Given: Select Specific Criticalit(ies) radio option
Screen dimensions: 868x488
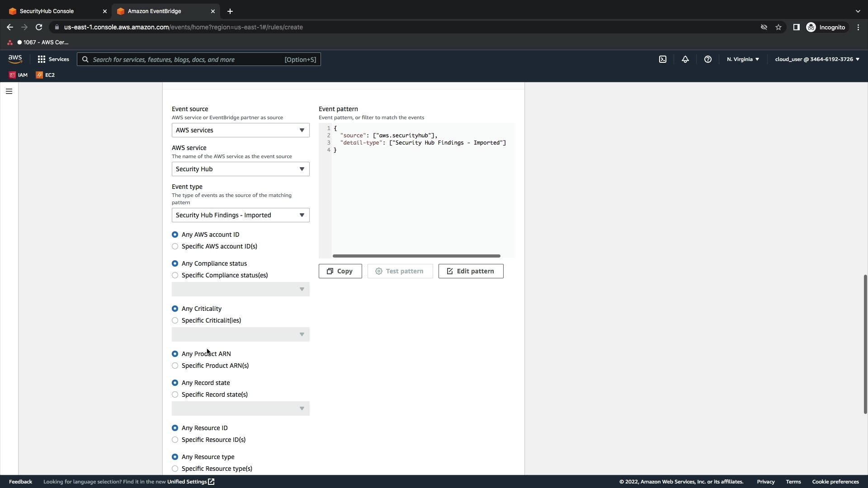Looking at the screenshot, I should 175,320.
